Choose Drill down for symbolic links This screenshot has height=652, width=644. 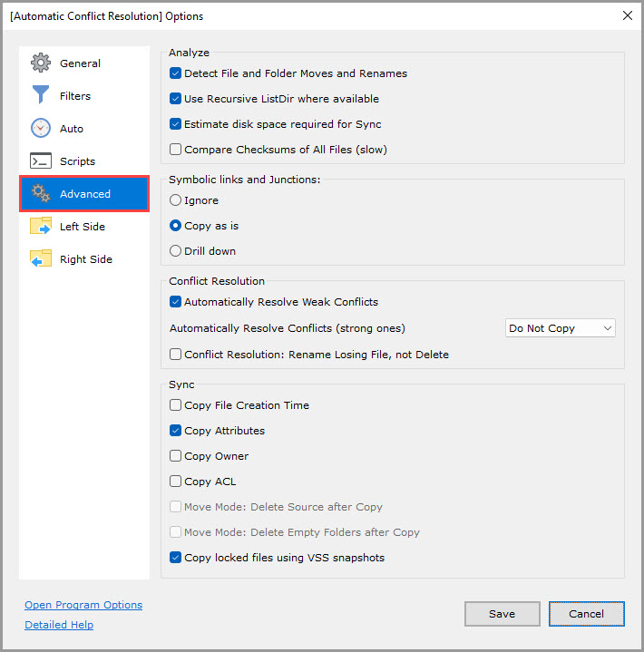175,251
